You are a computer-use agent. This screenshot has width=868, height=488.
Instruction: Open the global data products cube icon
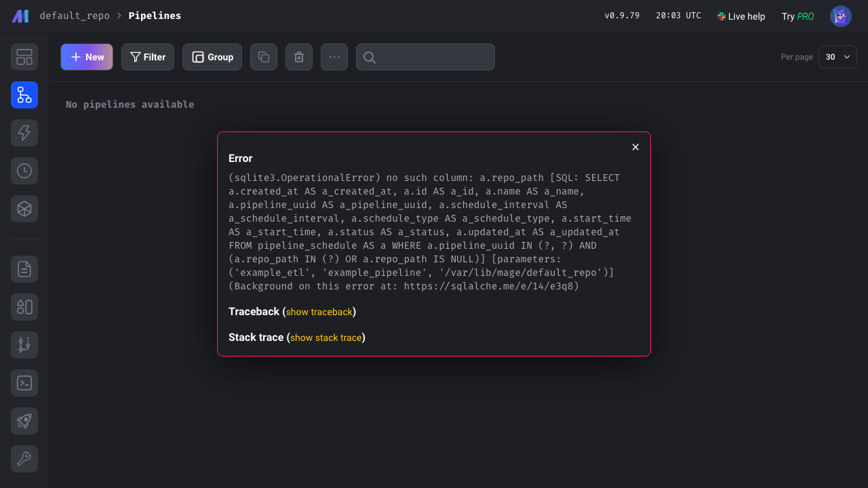[24, 209]
